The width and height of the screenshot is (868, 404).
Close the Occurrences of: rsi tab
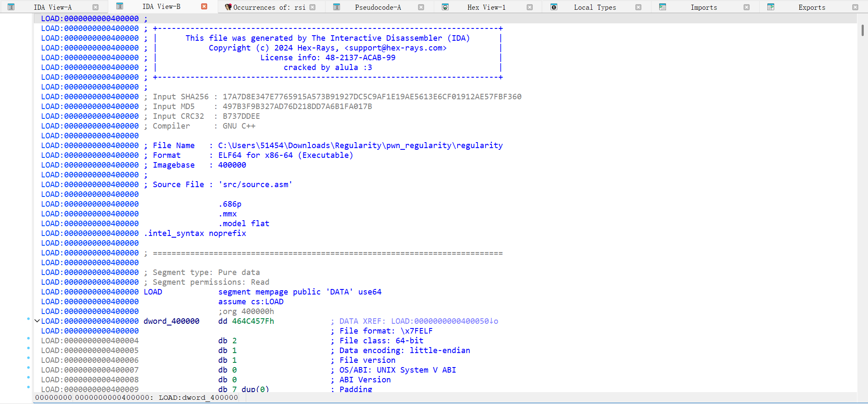tap(312, 7)
